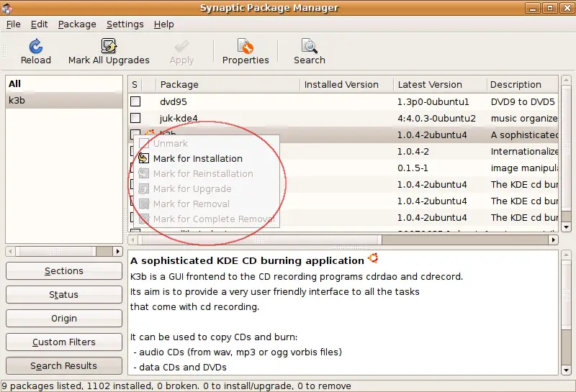Screen dimensions: 576x392
Task: Click description pane scroll up arrow
Action: (566, 255)
